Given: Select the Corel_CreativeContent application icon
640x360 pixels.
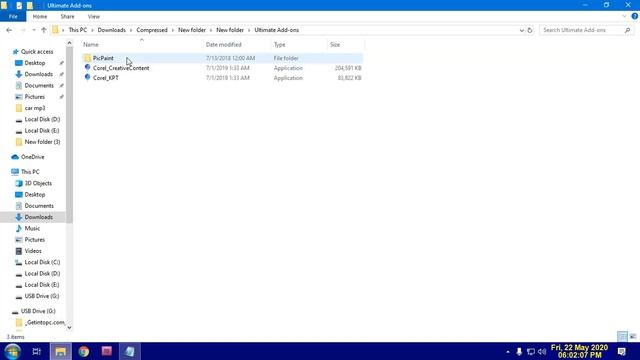Looking at the screenshot, I should (x=87, y=67).
